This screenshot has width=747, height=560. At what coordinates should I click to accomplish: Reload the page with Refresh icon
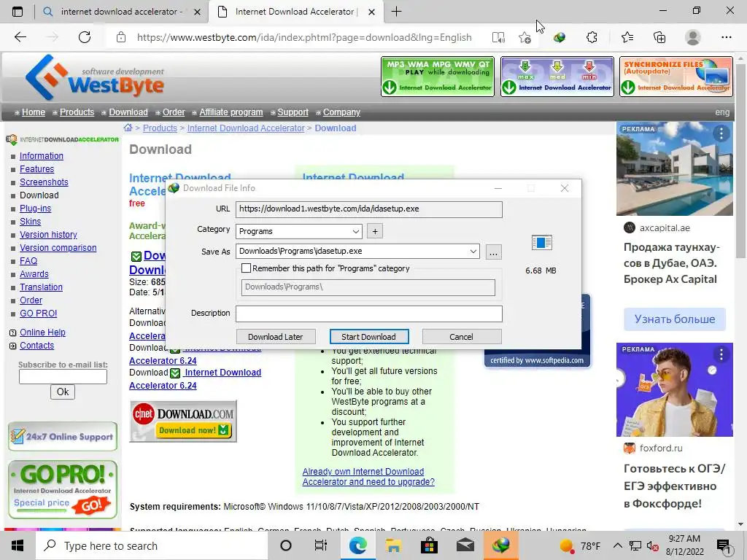85,37
